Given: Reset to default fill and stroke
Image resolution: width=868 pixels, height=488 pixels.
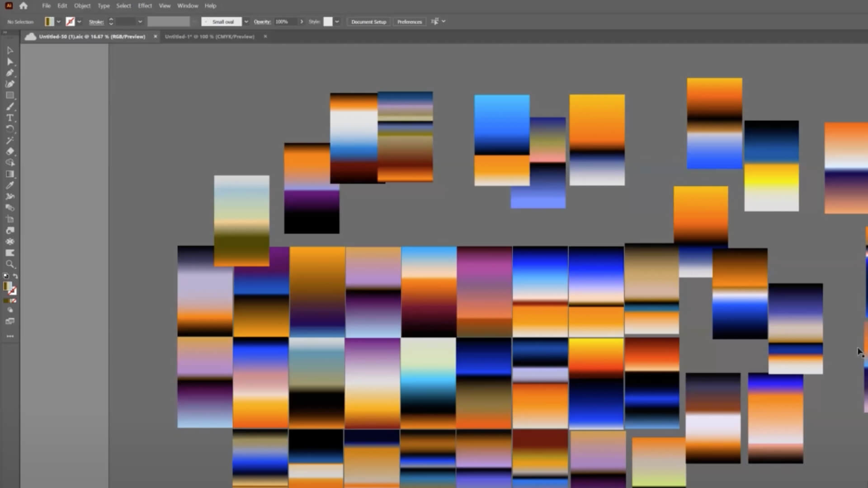Looking at the screenshot, I should tap(6, 276).
